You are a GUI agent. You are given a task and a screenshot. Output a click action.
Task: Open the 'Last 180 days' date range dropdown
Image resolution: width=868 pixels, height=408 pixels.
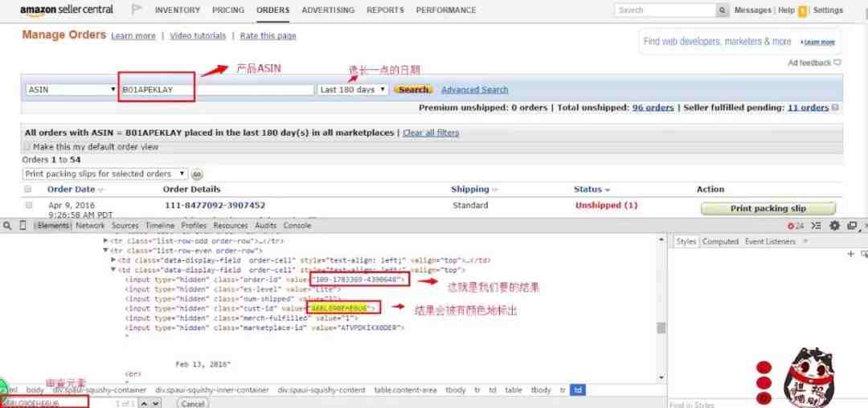point(353,90)
